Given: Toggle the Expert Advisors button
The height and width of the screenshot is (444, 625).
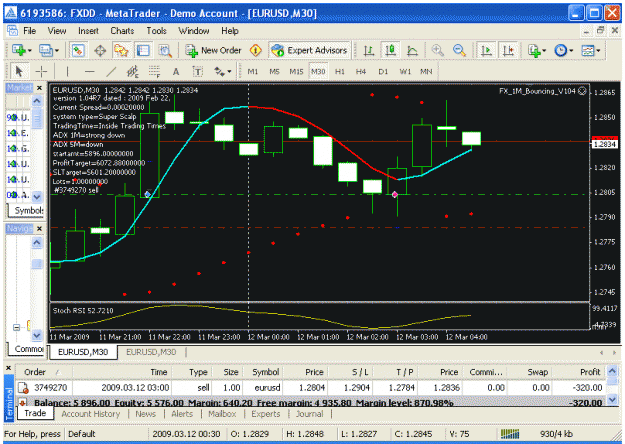Looking at the screenshot, I should (309, 51).
